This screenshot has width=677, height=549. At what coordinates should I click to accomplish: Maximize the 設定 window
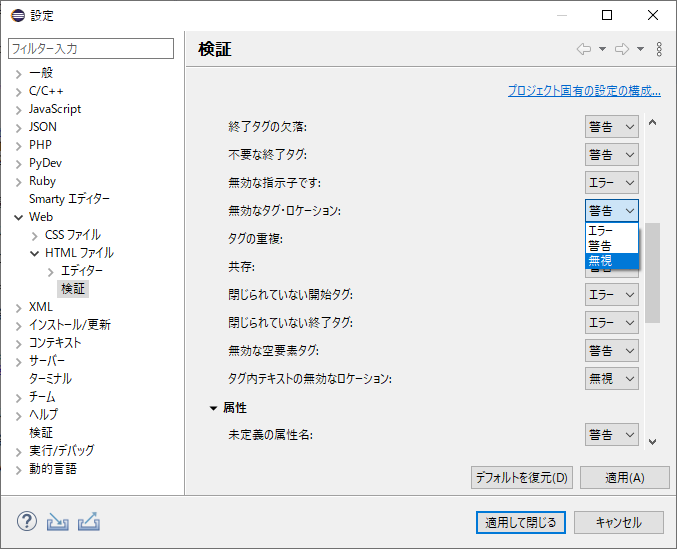(x=607, y=16)
